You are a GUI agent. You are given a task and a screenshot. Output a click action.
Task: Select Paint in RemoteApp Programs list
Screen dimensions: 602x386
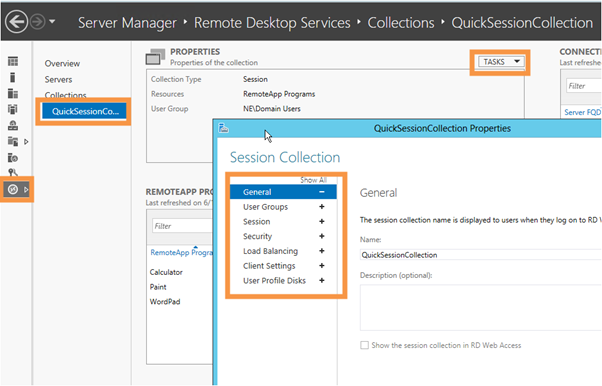pyautogui.click(x=158, y=287)
